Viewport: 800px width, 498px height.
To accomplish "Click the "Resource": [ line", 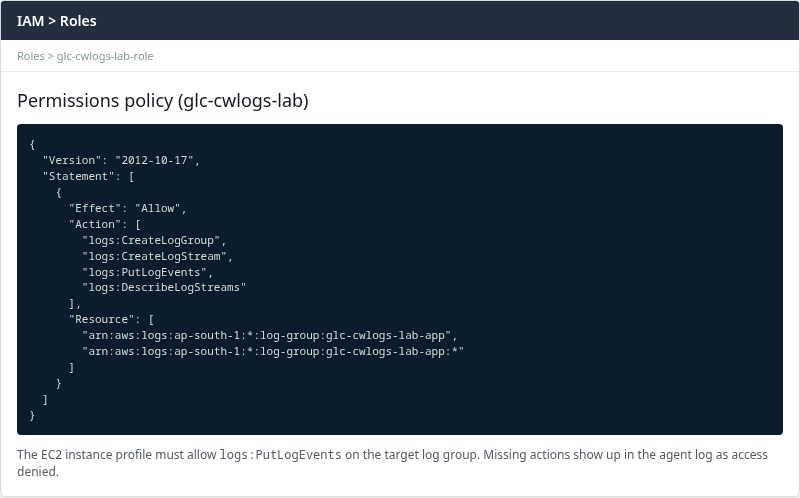I will click(111, 319).
